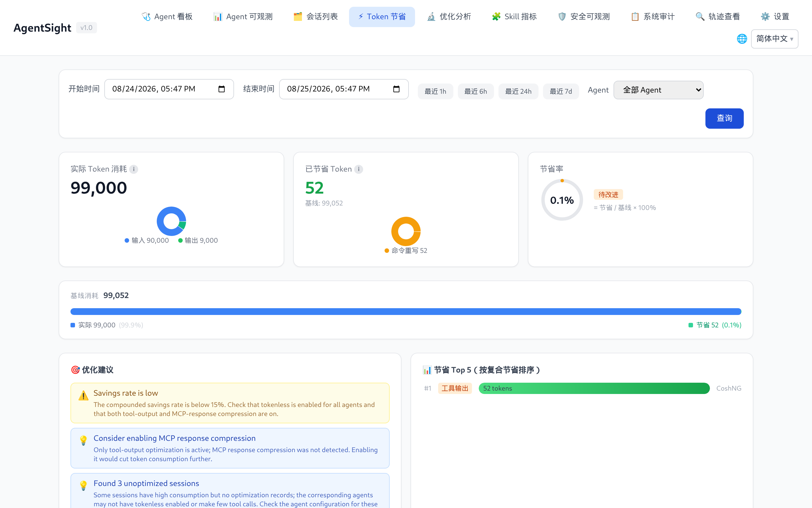Focus the 开始时间 datetime field
The width and height of the screenshot is (812, 508).
(x=169, y=89)
